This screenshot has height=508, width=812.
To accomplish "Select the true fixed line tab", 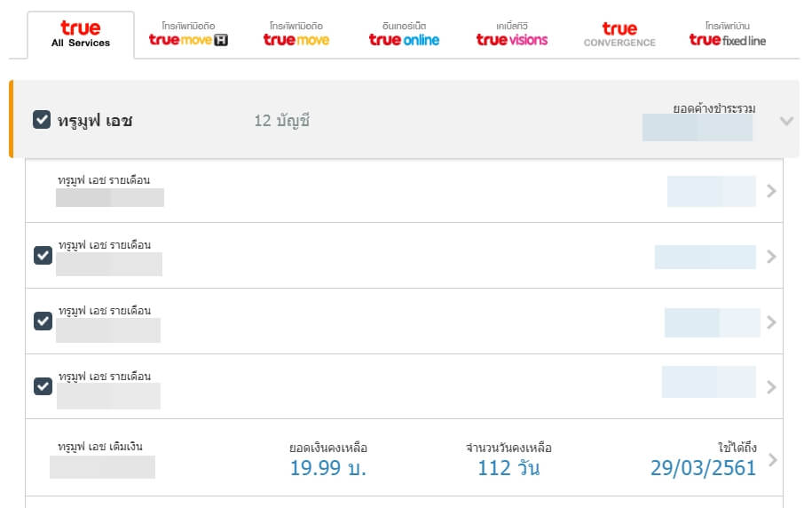I will pyautogui.click(x=727, y=35).
